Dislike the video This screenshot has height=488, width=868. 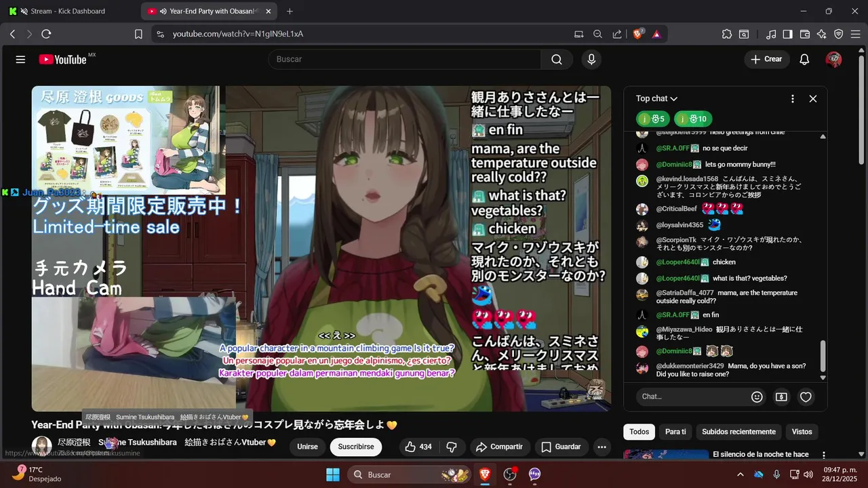pos(451,447)
